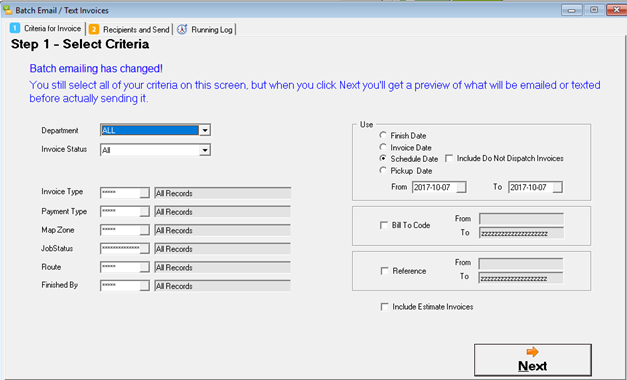The image size is (627, 380).
Task: Open the From date picker button
Action: tap(461, 187)
